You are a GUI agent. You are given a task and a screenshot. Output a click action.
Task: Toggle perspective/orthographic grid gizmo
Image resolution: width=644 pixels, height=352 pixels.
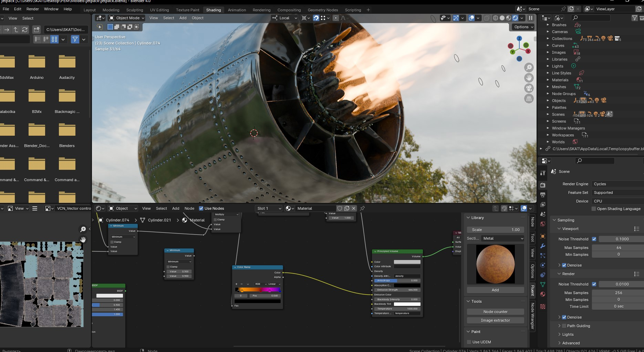coord(529,99)
